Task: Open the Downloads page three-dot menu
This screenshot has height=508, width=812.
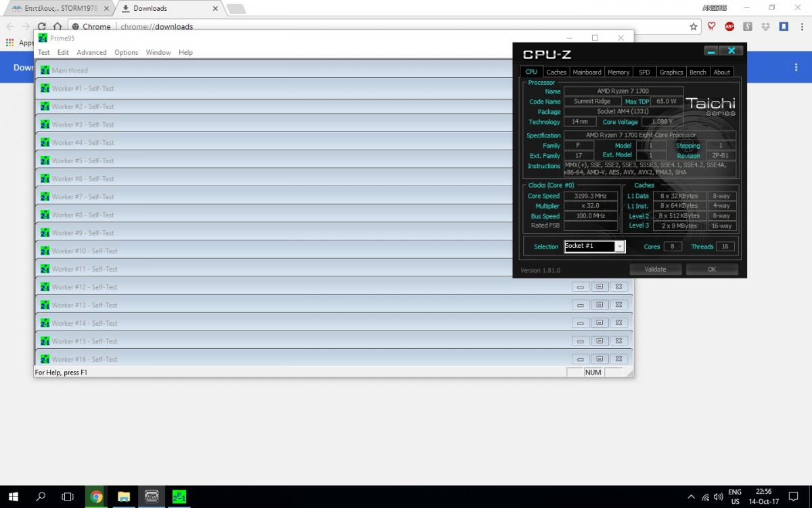Action: (796, 67)
